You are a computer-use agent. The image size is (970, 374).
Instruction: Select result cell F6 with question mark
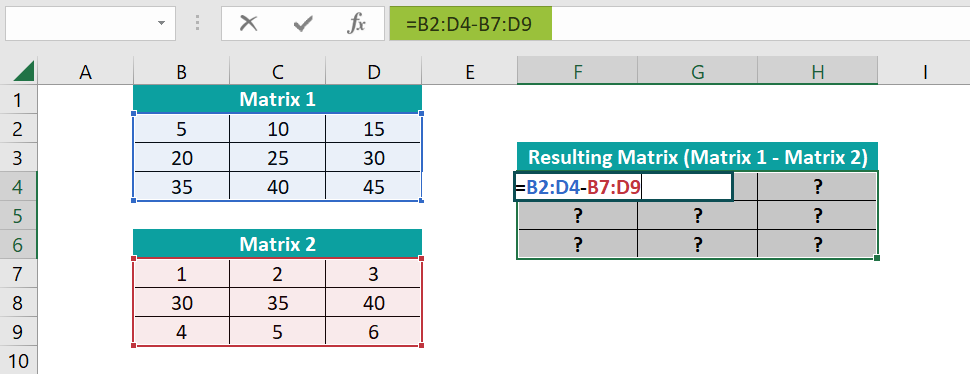point(577,245)
